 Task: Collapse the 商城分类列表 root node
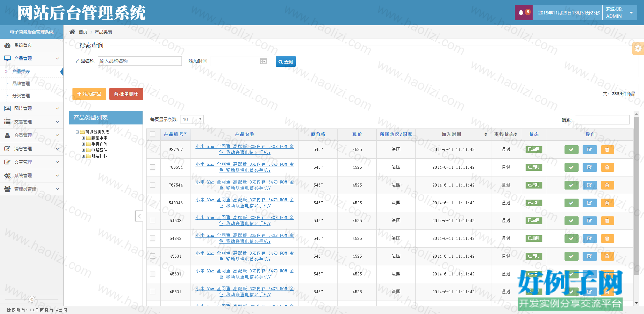77,132
